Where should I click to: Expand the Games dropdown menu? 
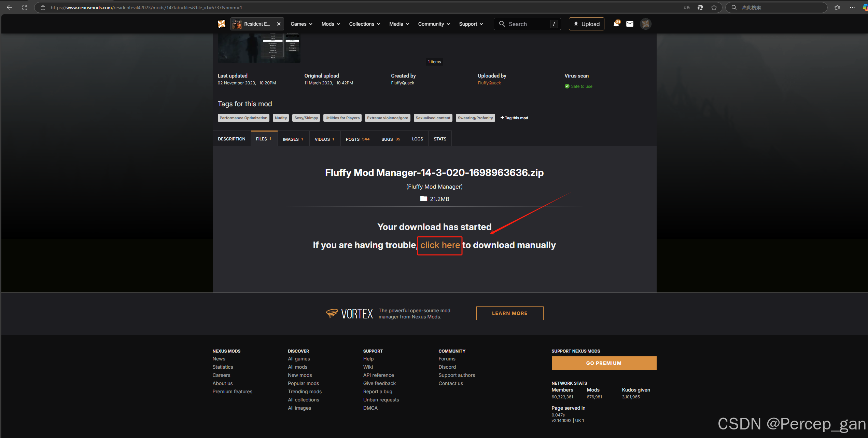click(301, 24)
